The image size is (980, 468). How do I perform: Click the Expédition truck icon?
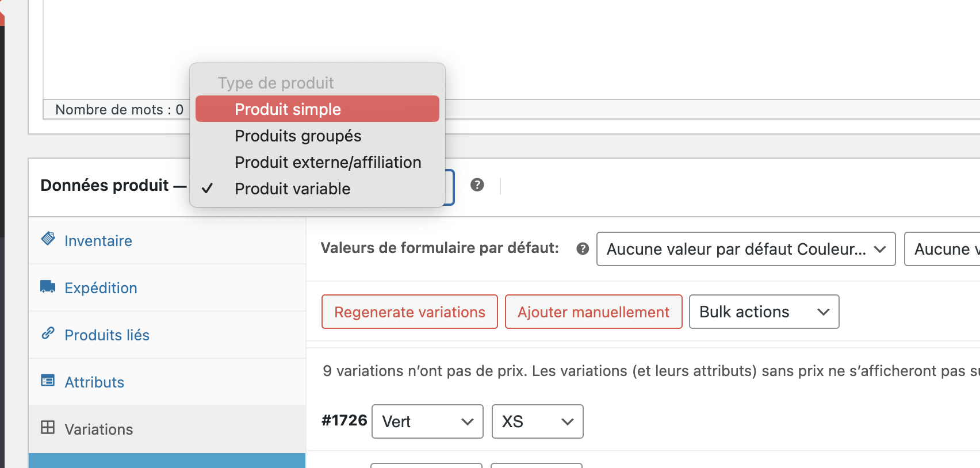click(x=48, y=286)
